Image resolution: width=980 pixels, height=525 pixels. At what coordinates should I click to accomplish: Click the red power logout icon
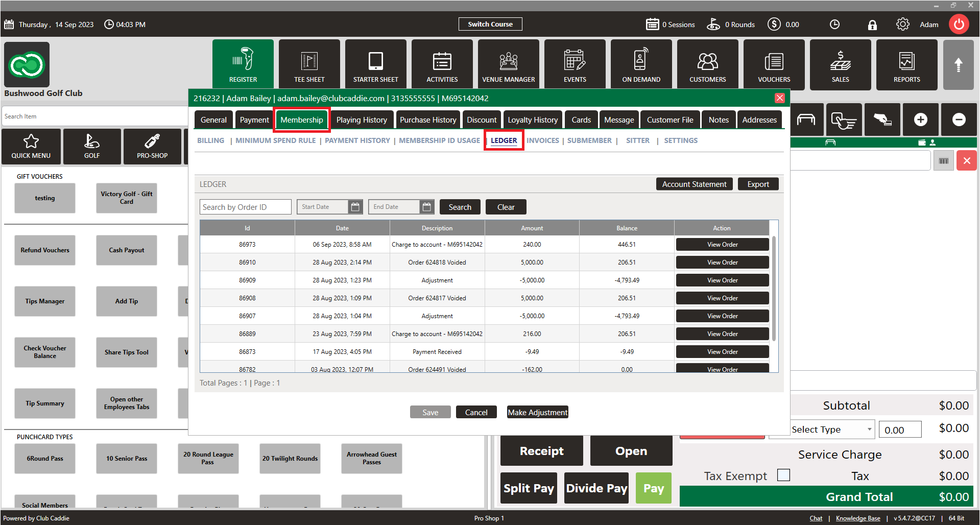click(x=959, y=25)
